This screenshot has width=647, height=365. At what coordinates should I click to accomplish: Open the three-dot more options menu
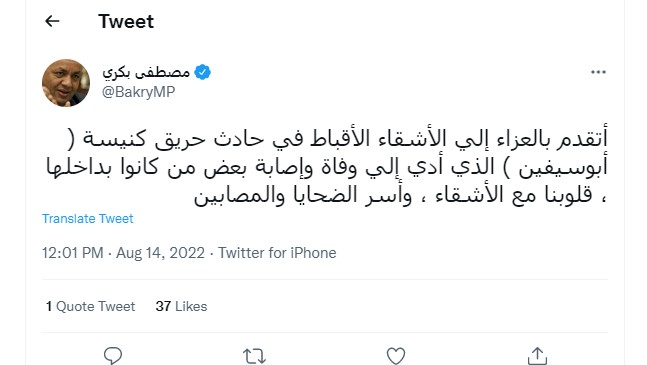coord(598,72)
